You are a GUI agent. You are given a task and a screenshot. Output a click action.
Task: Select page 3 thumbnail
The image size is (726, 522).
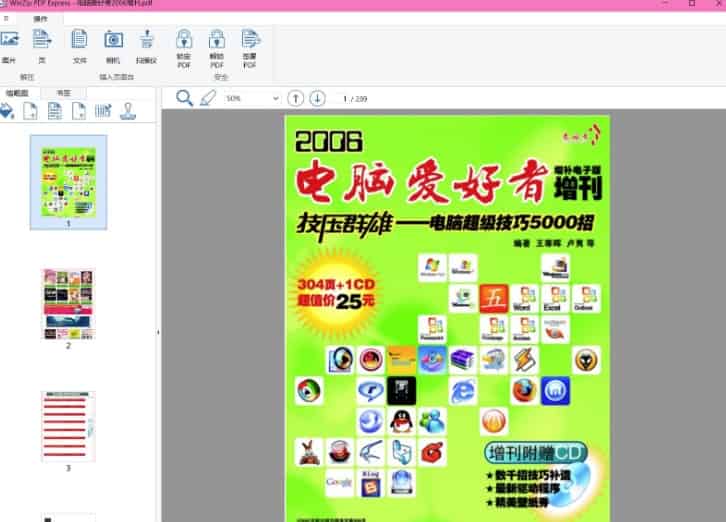point(69,426)
